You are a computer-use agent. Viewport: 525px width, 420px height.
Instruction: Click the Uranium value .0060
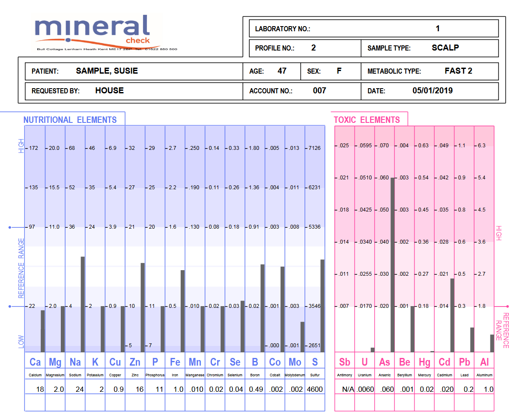(x=364, y=389)
